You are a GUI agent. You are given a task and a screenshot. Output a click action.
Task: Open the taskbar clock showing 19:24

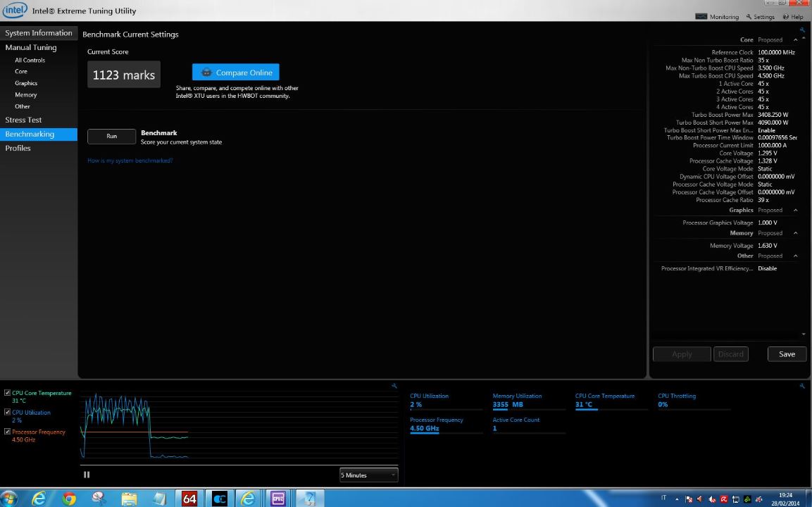pos(785,499)
